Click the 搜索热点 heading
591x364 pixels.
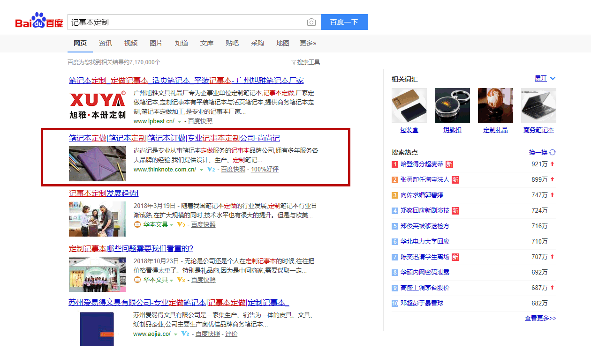[405, 152]
